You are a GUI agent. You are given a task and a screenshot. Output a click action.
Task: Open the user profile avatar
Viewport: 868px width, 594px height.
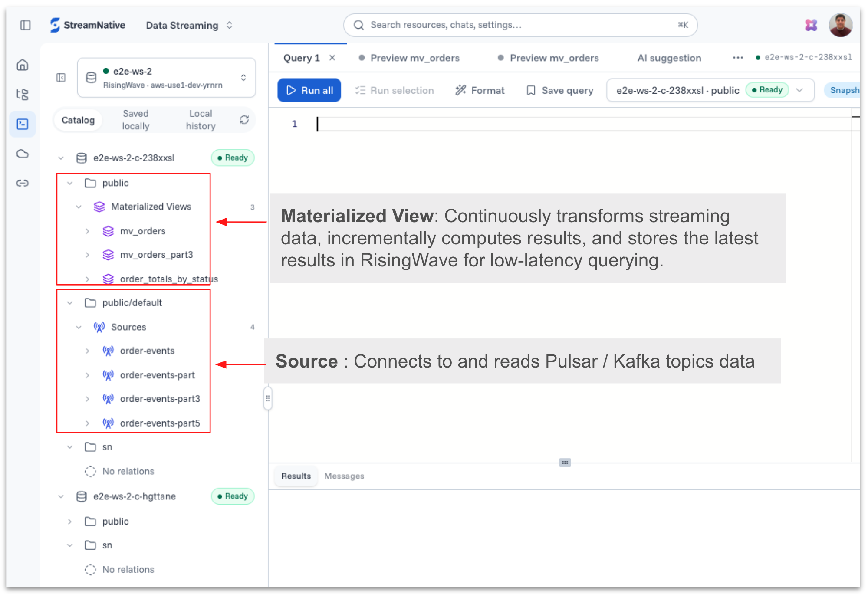[x=841, y=25]
